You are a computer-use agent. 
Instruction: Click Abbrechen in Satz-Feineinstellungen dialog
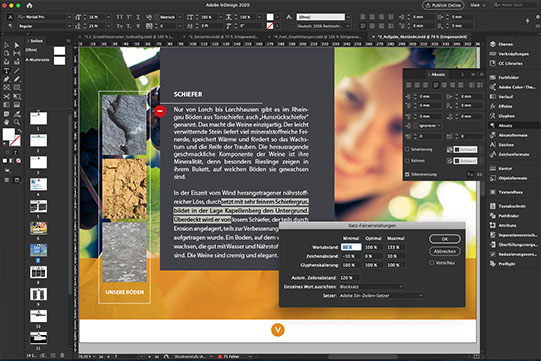point(445,252)
